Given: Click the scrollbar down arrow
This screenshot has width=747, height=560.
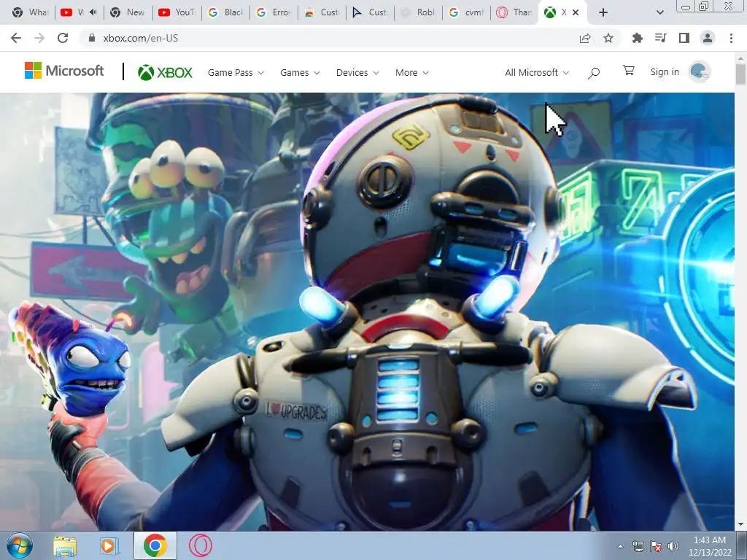Looking at the screenshot, I should pos(740,525).
